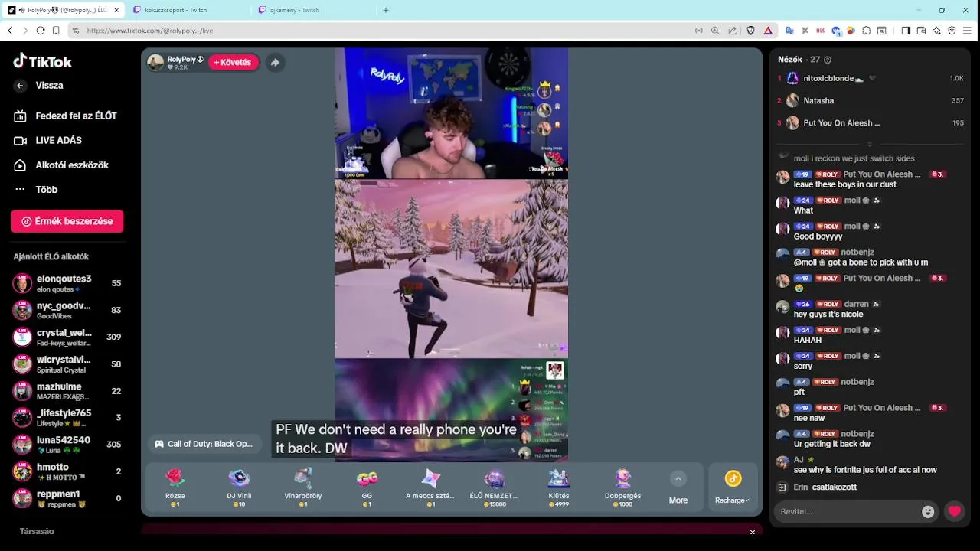The height and width of the screenshot is (551, 980).
Task: Expand viewer list chevron
Action: [x=870, y=144]
